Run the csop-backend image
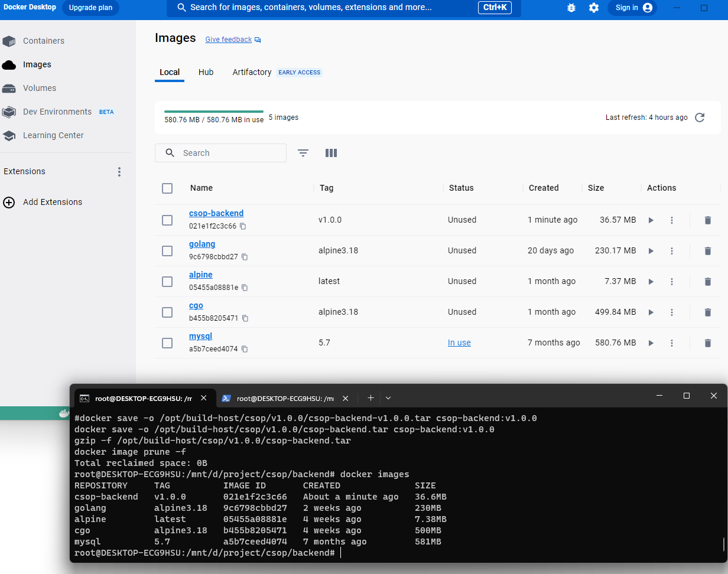Screen dimensions: 728x574 (x=651, y=220)
